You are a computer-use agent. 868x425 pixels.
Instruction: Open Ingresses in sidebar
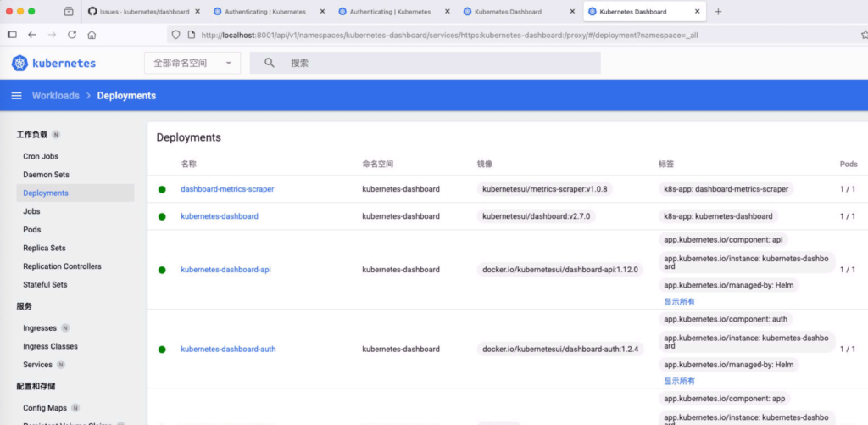(x=40, y=328)
